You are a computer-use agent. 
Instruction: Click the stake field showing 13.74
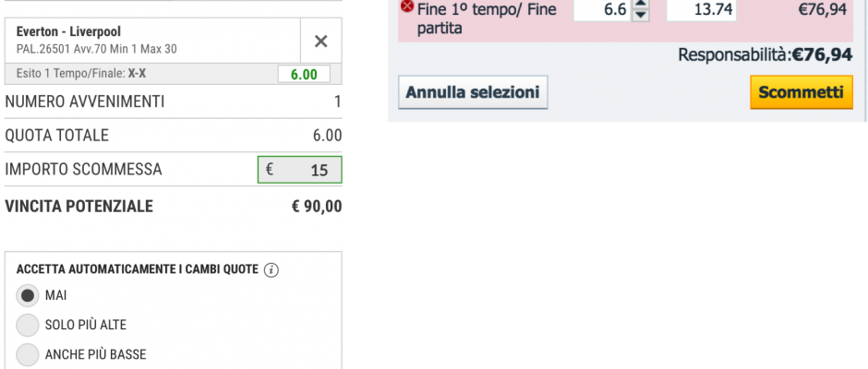(702, 9)
